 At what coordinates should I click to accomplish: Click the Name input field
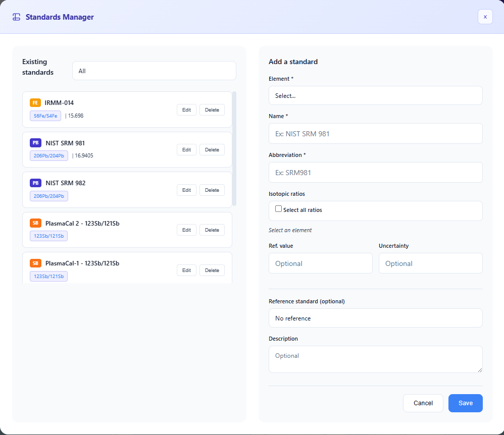tap(375, 133)
